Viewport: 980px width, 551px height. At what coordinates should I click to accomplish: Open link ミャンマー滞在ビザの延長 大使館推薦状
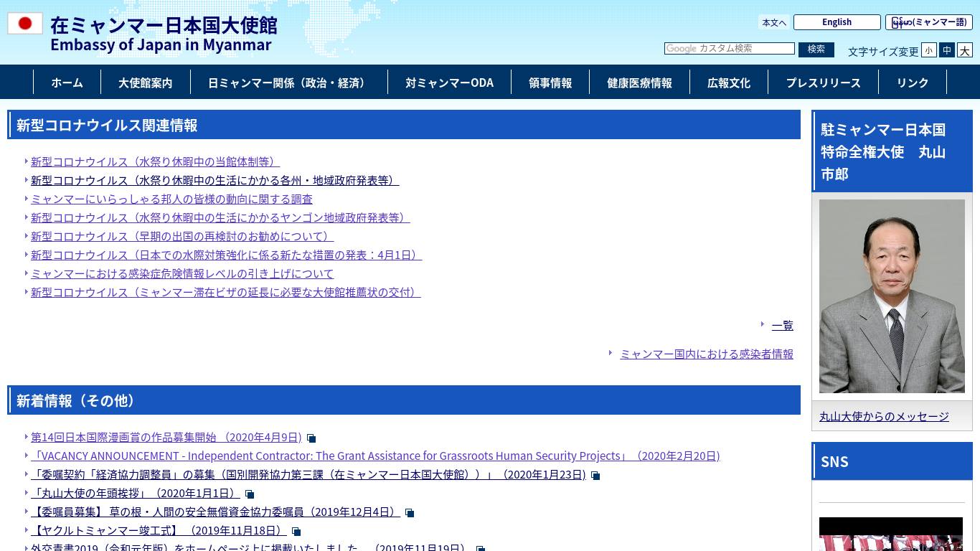pos(225,293)
